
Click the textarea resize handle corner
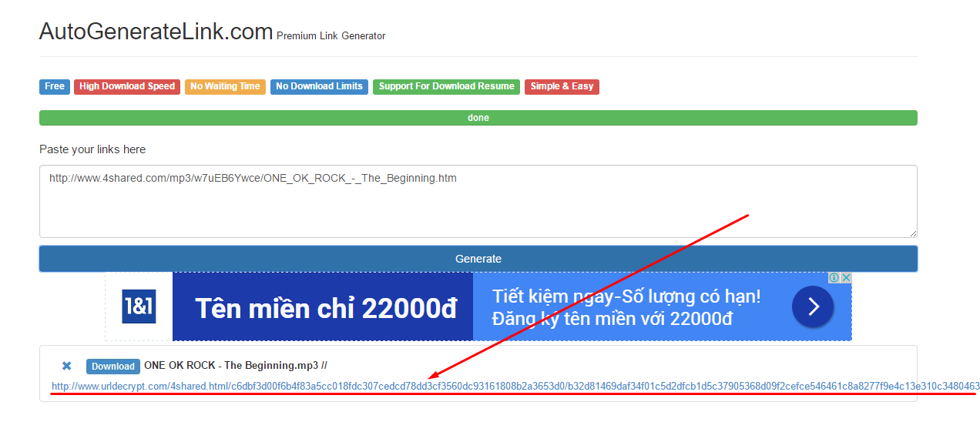tap(913, 233)
